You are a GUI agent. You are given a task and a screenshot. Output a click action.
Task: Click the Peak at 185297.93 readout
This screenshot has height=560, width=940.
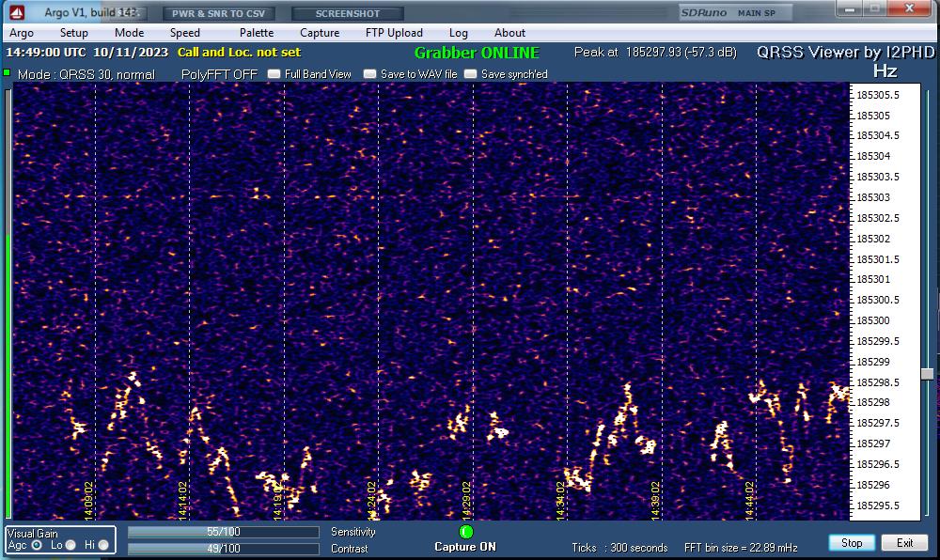click(x=655, y=52)
